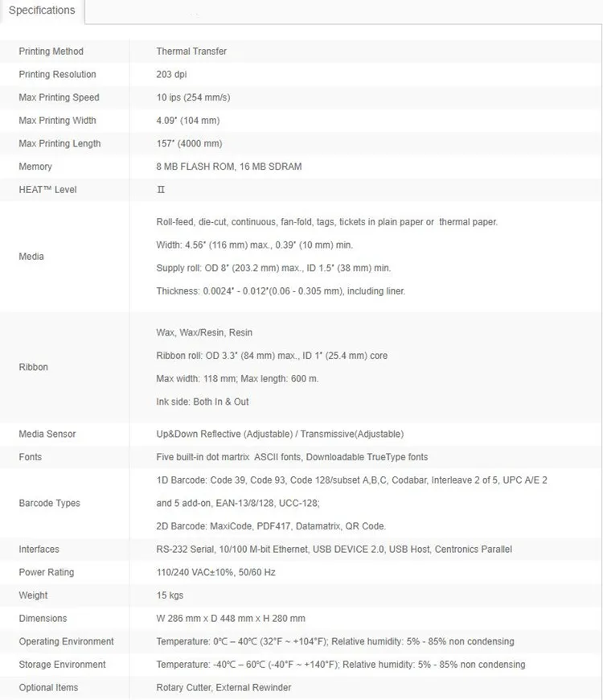This screenshot has width=603, height=700.
Task: Click the Supply roll OD line
Action: 273,268
